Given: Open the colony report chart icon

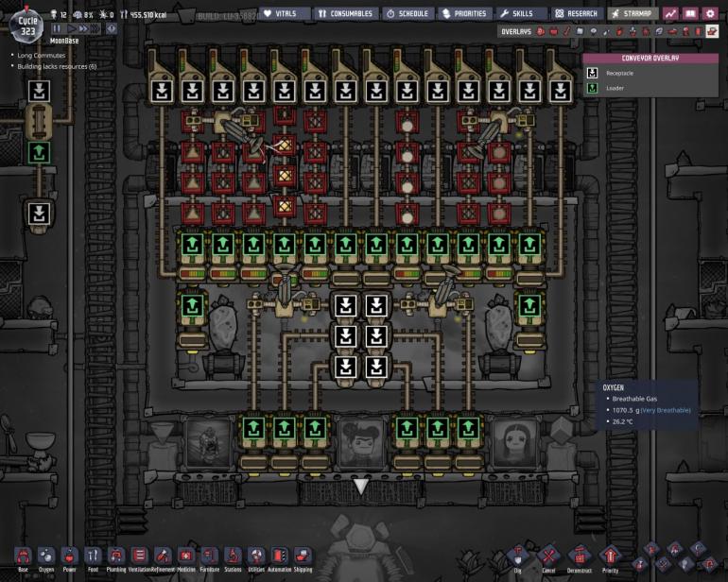Looking at the screenshot, I should 670,13.
